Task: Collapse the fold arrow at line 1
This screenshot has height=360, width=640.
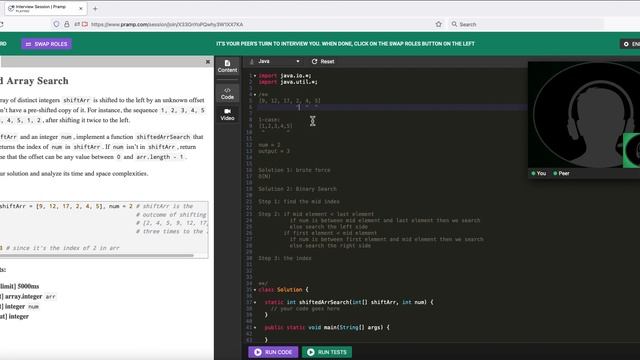Action: [255, 76]
